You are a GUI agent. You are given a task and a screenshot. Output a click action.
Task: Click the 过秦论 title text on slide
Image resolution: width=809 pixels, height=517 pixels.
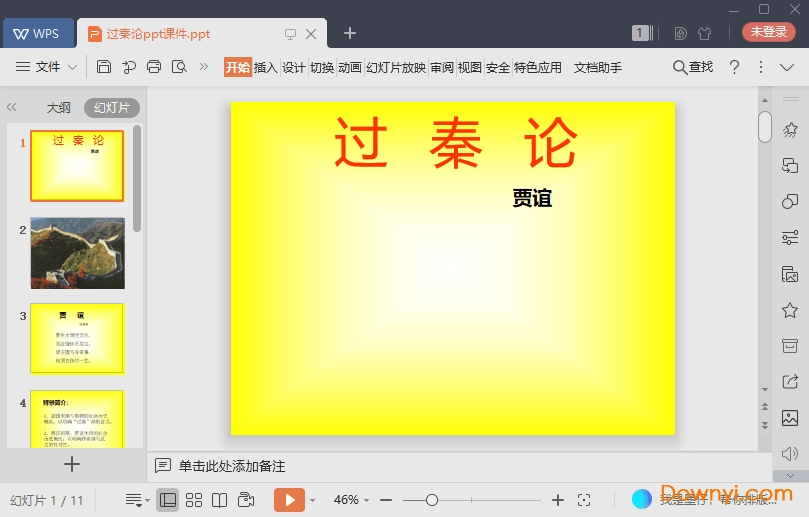click(456, 143)
